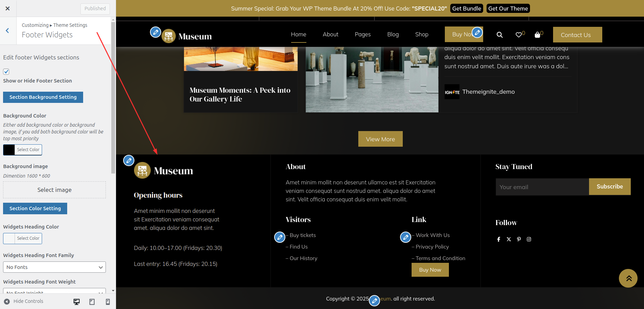The height and width of the screenshot is (309, 644).
Task: Open the Widgets Heading Font Weight dropdown
Action: pyautogui.click(x=54, y=292)
